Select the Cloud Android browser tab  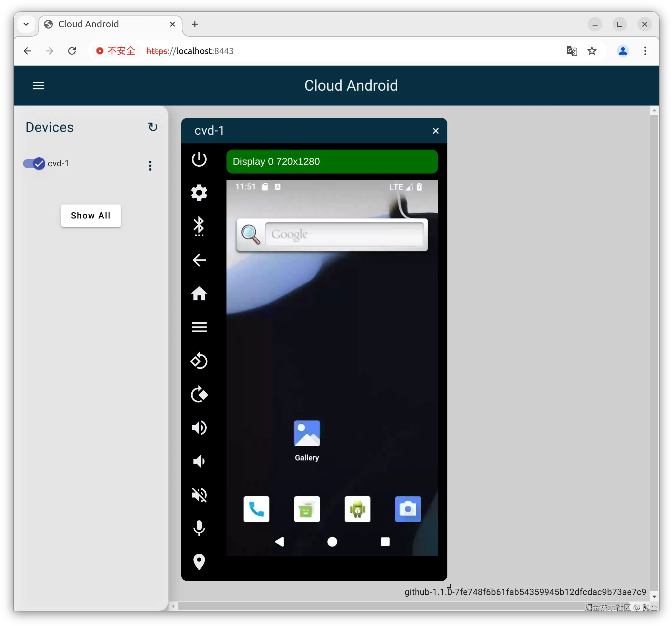pos(110,24)
